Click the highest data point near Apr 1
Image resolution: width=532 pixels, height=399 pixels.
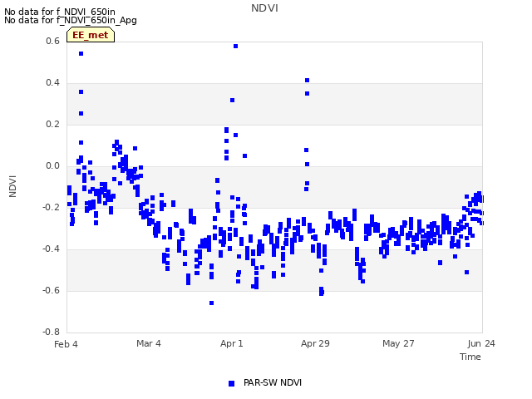[235, 47]
